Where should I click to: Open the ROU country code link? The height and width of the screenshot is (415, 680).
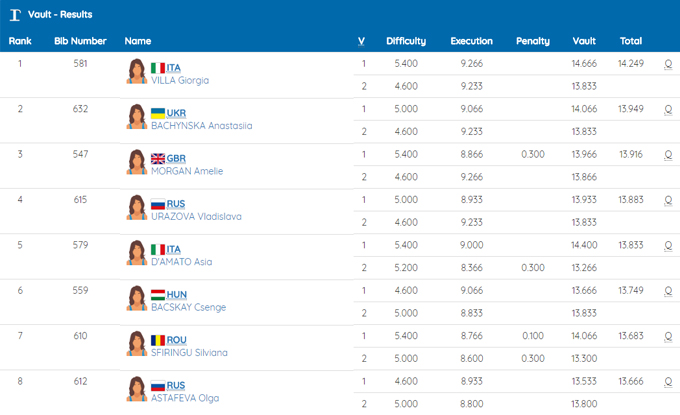(x=177, y=339)
